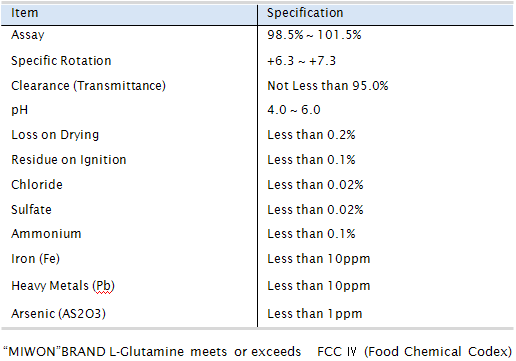Click the Item column header
Screen dimensions: 516x361
(25, 13)
